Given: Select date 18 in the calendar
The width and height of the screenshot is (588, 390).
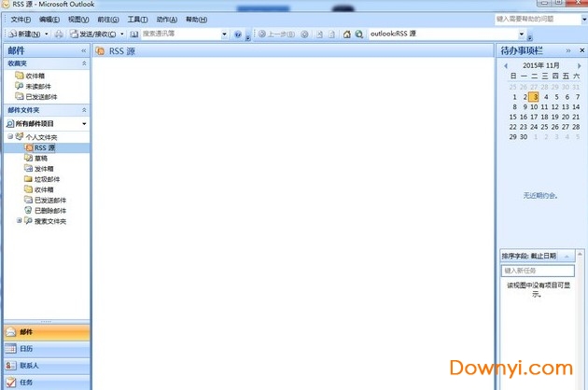Looking at the screenshot, I should 544,118.
